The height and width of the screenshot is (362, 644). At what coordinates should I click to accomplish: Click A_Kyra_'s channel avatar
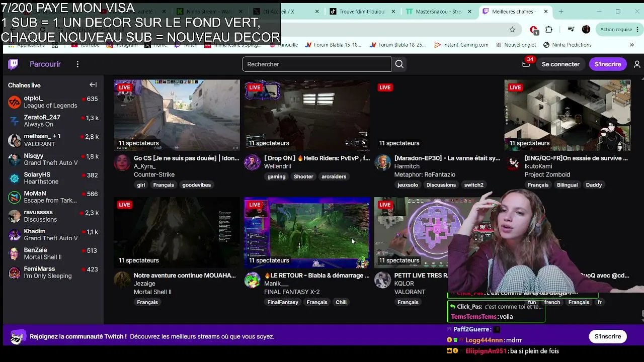click(122, 163)
